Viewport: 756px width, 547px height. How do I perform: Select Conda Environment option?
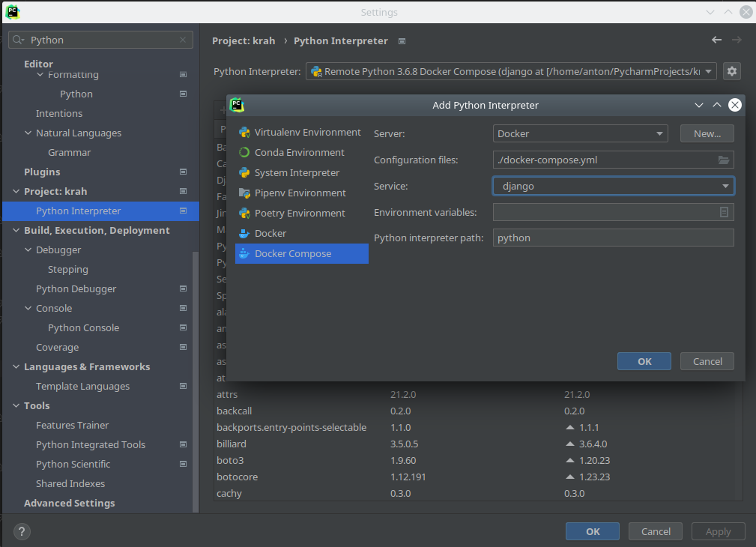[302, 152]
